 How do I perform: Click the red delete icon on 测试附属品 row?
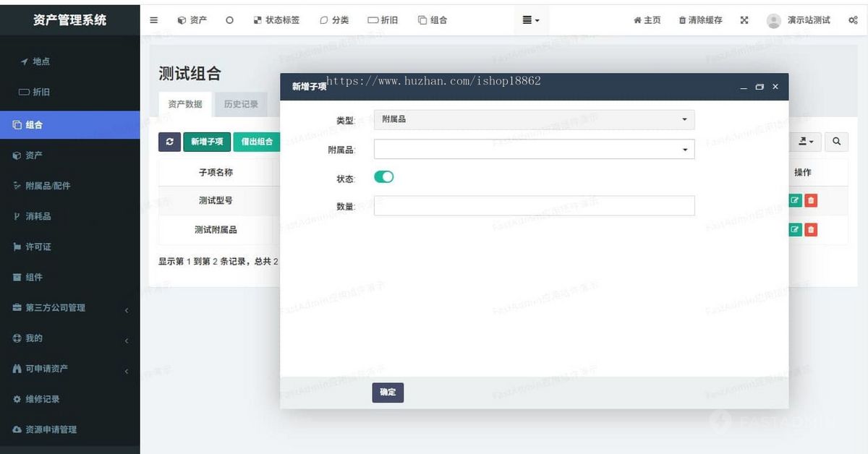pyautogui.click(x=810, y=230)
